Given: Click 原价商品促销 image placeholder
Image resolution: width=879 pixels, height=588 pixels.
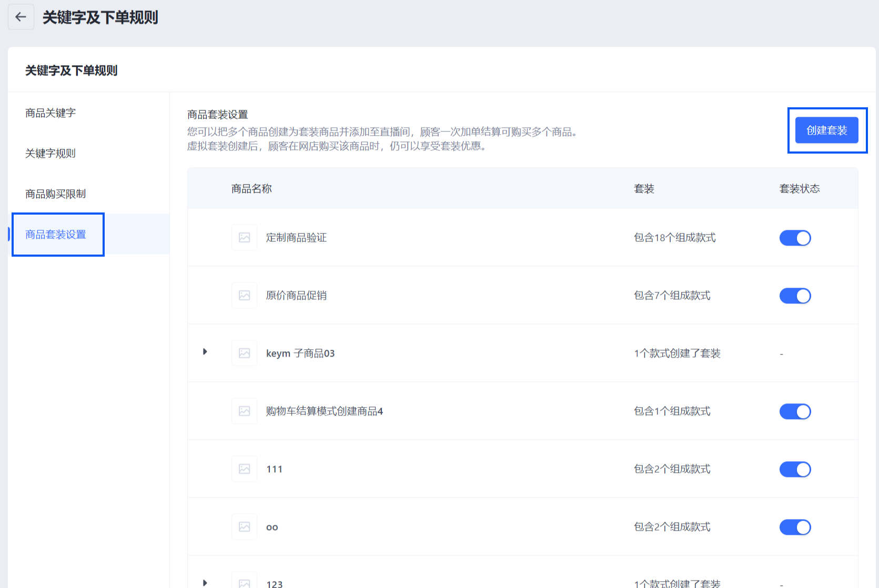Looking at the screenshot, I should (245, 296).
